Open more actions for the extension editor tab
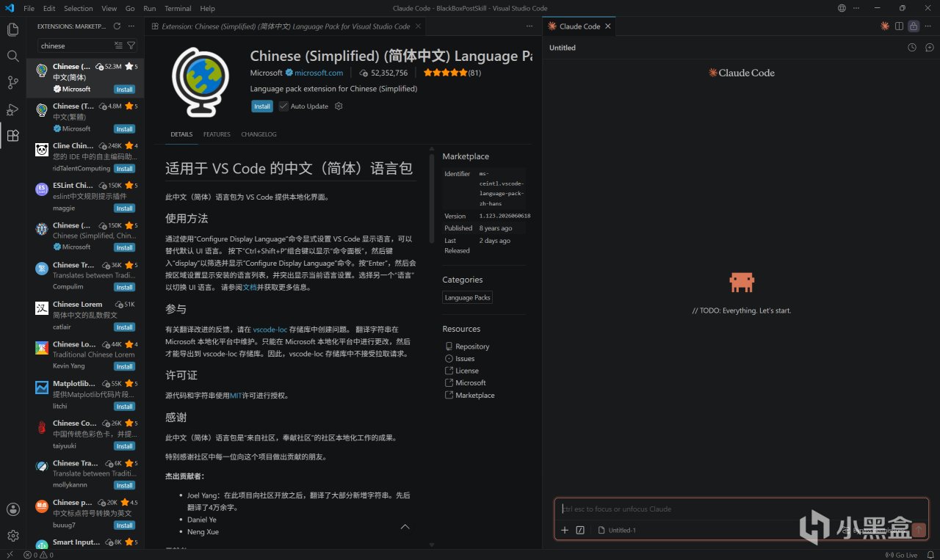 529,26
